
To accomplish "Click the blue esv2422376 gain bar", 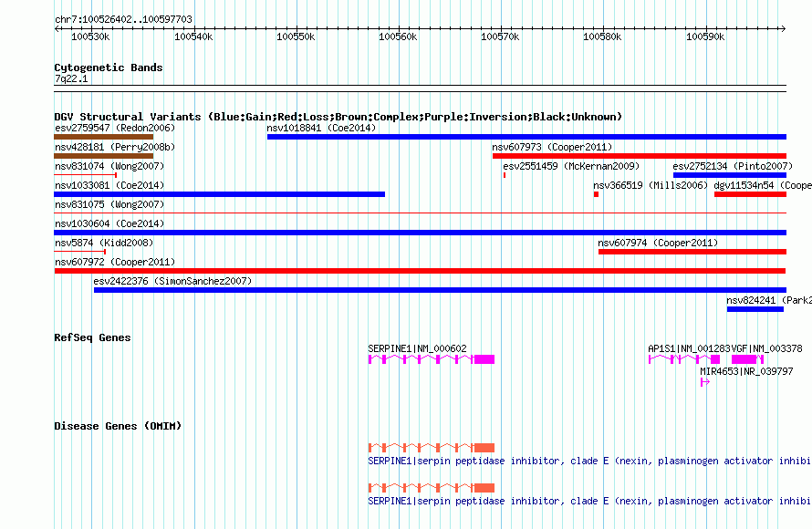I will [440, 290].
